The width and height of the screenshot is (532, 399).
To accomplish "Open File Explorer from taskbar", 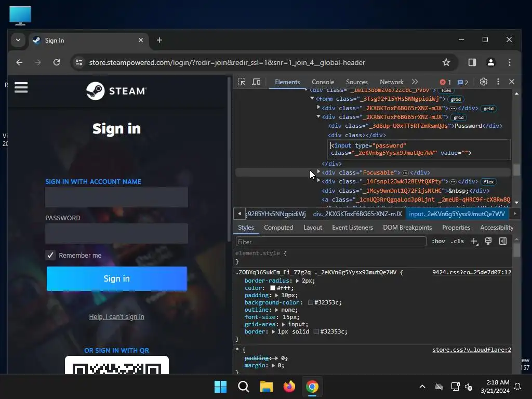I will coord(267,387).
